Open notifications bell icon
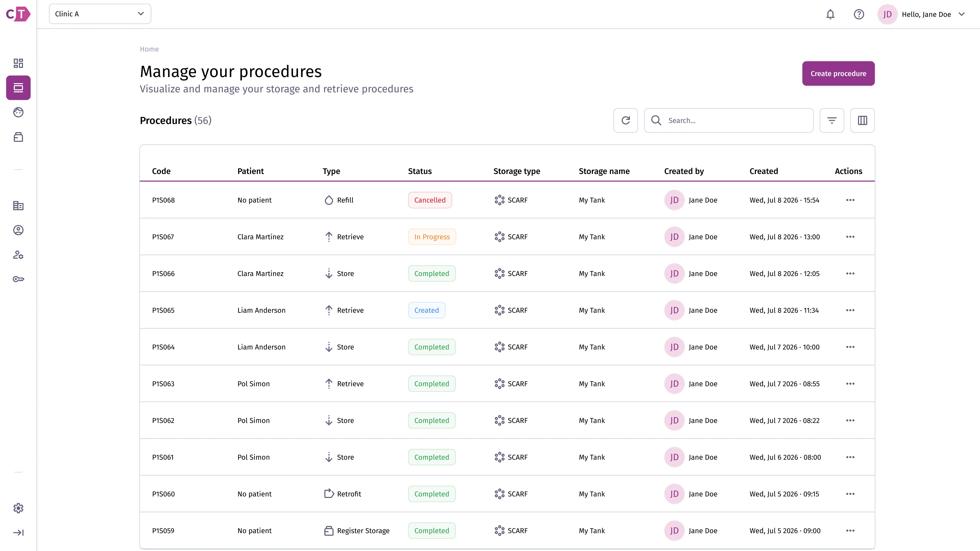 point(830,15)
